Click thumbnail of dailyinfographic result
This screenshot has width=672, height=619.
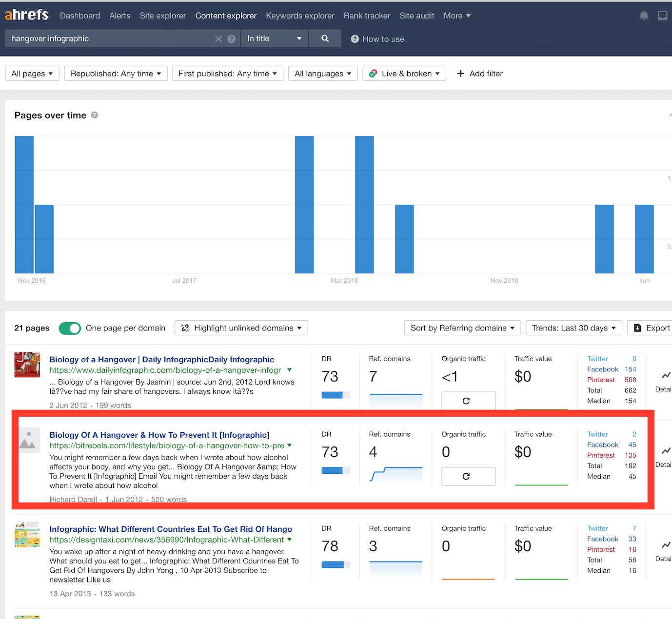27,365
